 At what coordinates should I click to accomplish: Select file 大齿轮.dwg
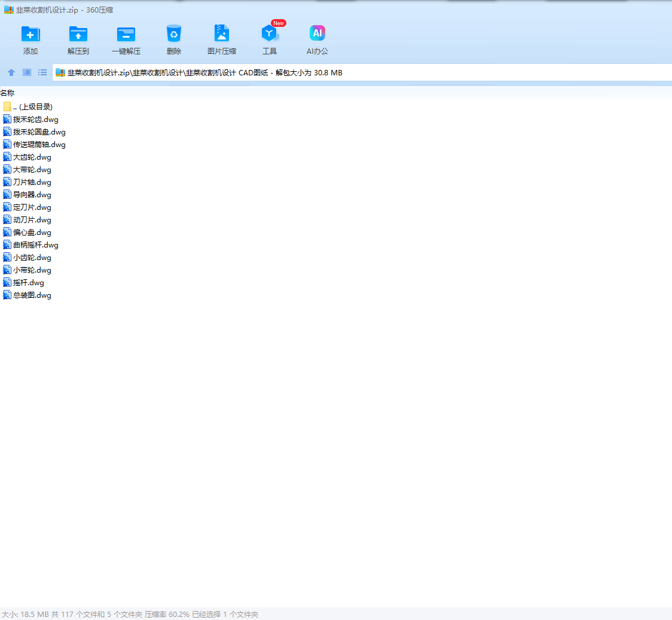tap(27, 157)
